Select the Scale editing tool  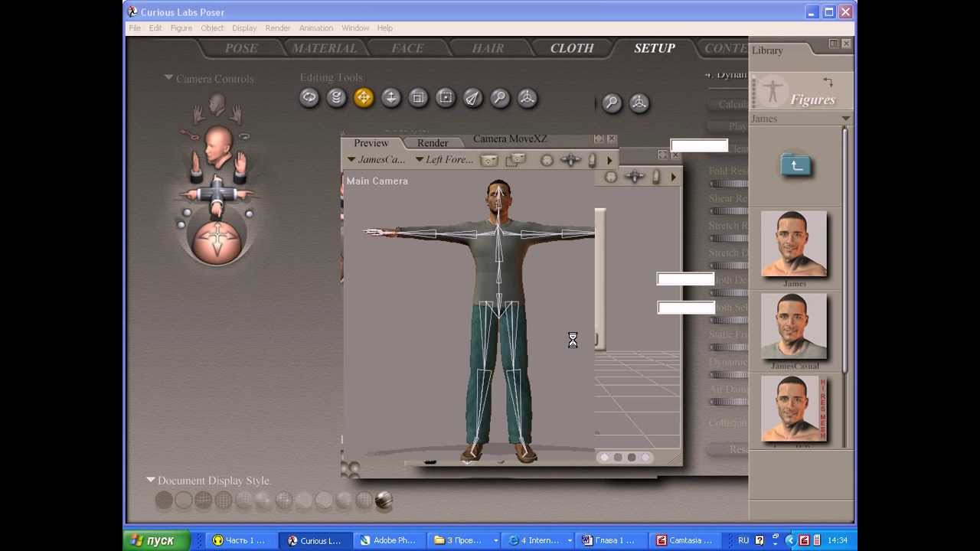coord(418,97)
